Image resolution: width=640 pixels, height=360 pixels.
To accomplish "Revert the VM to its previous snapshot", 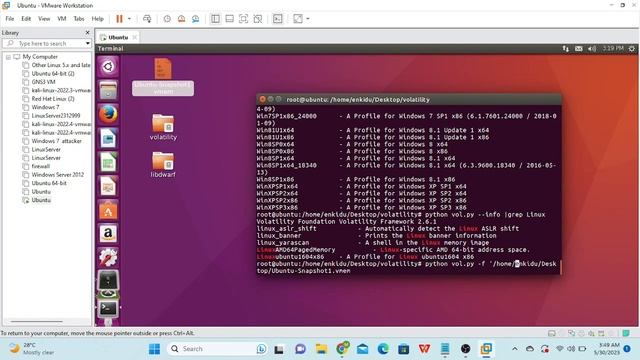I will tap(181, 19).
